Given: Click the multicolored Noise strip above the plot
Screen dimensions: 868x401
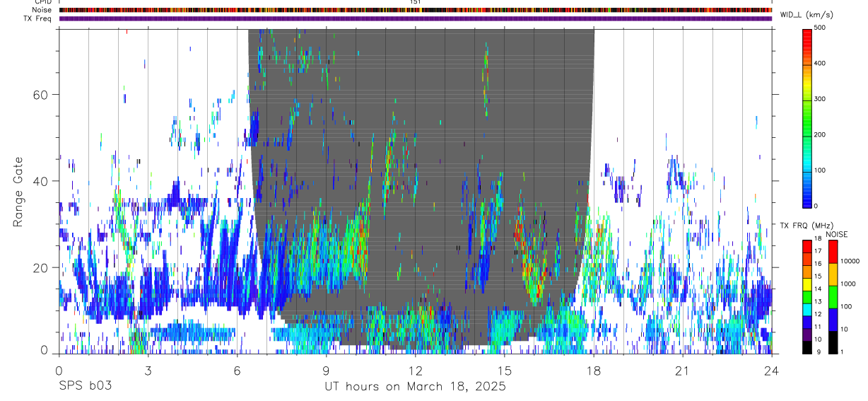Looking at the screenshot, I should click(415, 10).
